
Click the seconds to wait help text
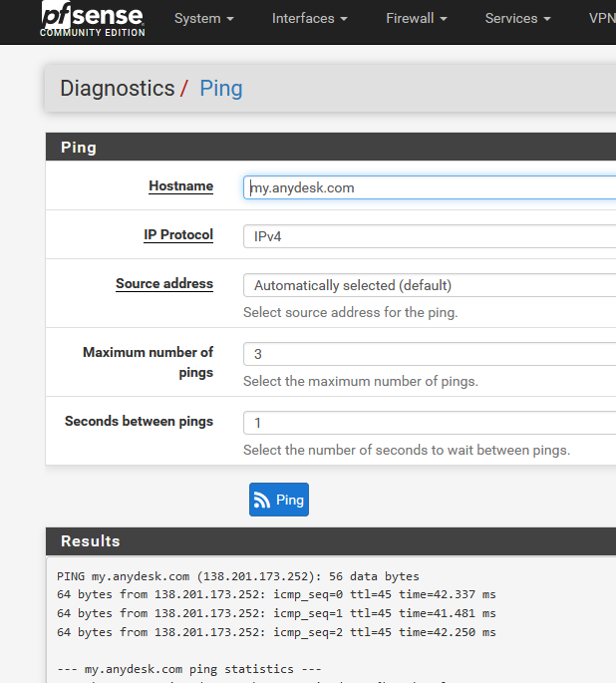(x=407, y=450)
